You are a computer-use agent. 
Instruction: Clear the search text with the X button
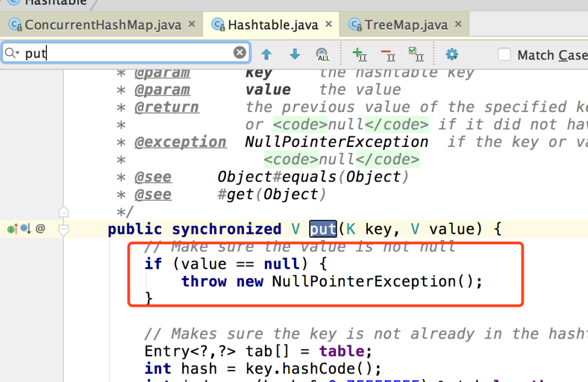240,52
